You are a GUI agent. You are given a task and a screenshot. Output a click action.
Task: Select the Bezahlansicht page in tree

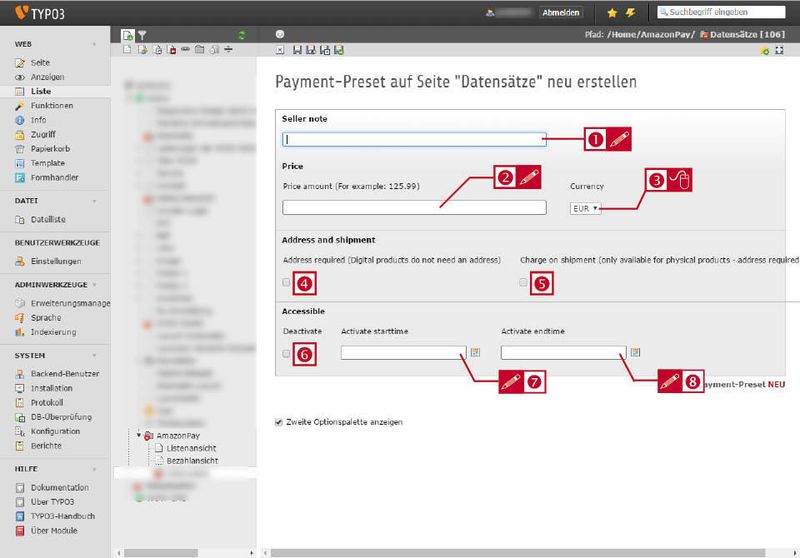click(x=192, y=460)
